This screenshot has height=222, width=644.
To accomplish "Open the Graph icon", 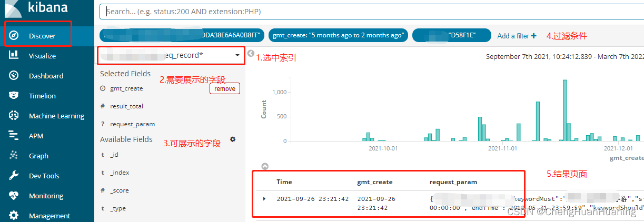I will tap(14, 155).
